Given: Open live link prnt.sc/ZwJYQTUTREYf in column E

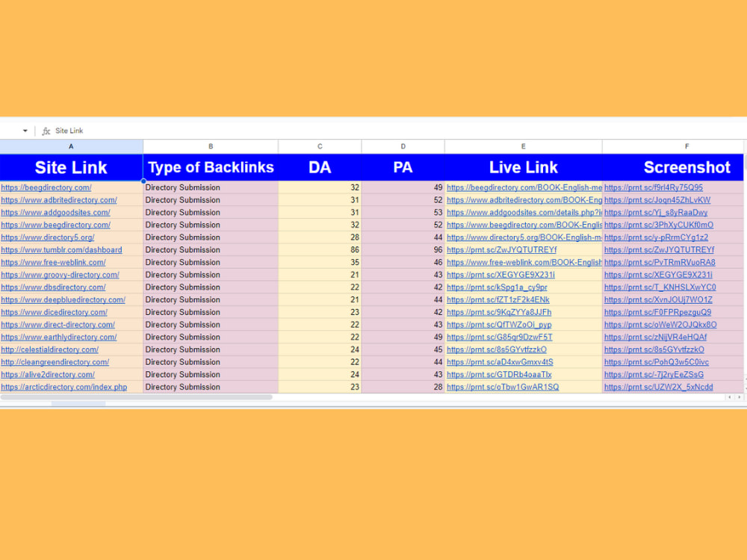Looking at the screenshot, I should (502, 249).
